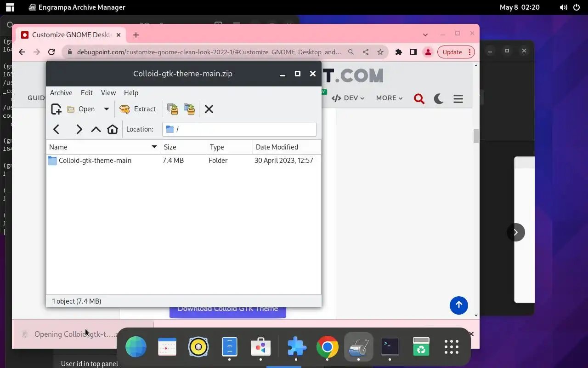Toggle dark mode moon icon
This screenshot has width=588, height=368.
pos(439,98)
